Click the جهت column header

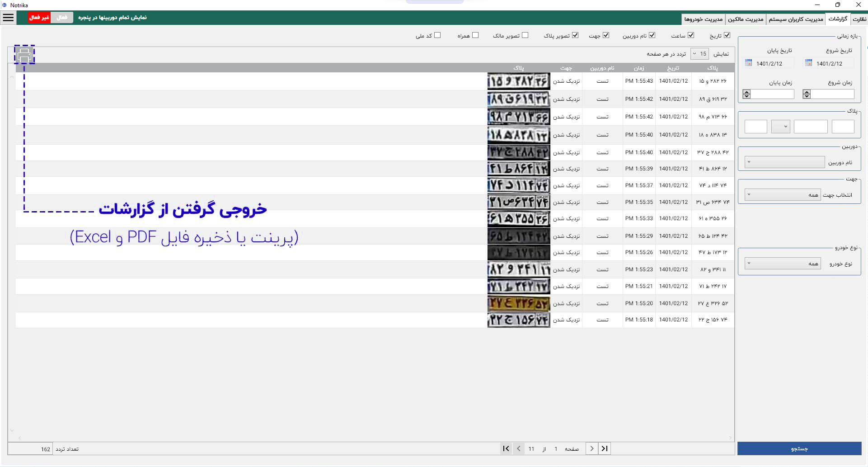[566, 68]
